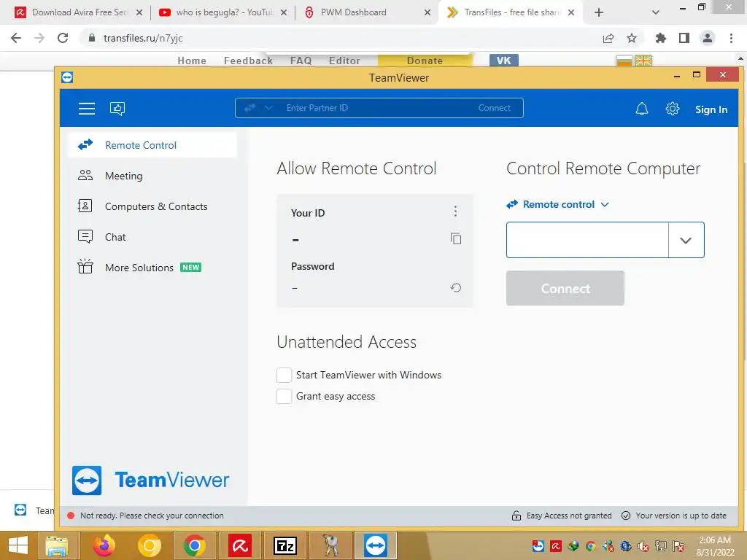Click the TeamViewer tray icon with alert
Image resolution: width=747 pixels, height=560 pixels.
tap(538, 545)
